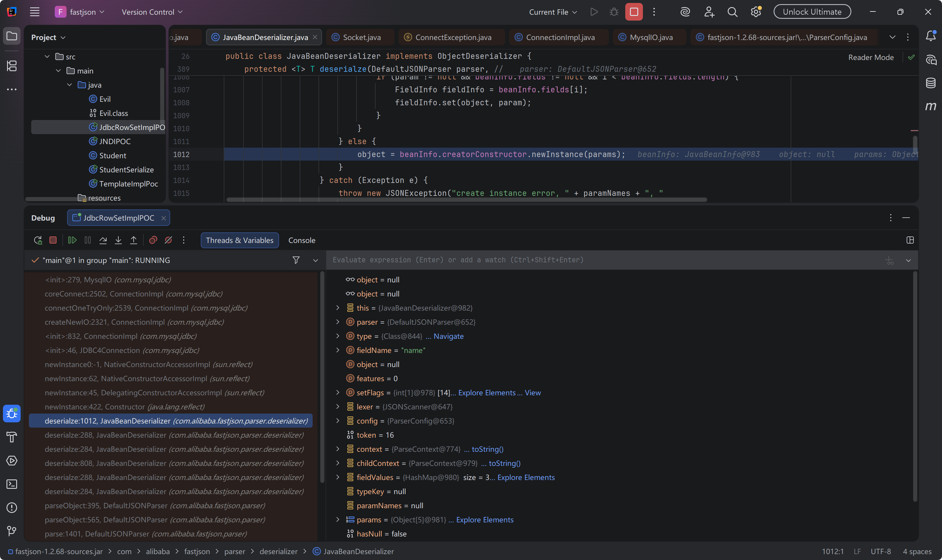The height and width of the screenshot is (560, 942).
Task: Open the Database tool window
Action: point(931,83)
